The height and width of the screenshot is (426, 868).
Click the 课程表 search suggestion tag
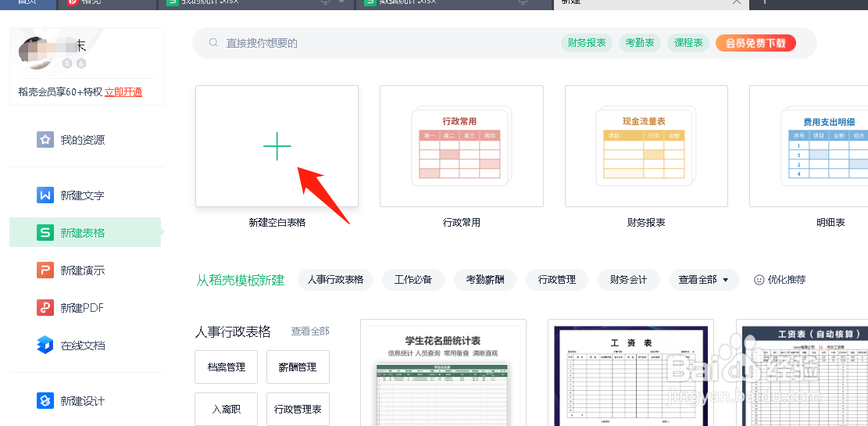[688, 43]
